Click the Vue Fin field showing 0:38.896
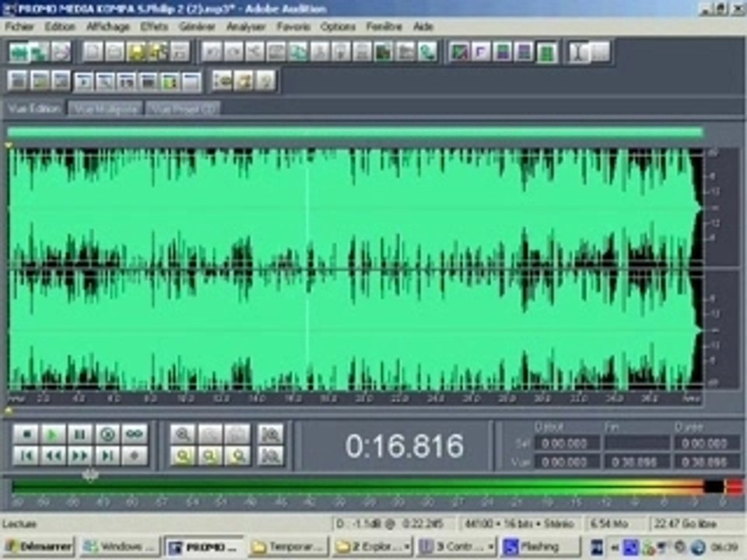This screenshot has width=747, height=560. pyautogui.click(x=637, y=462)
